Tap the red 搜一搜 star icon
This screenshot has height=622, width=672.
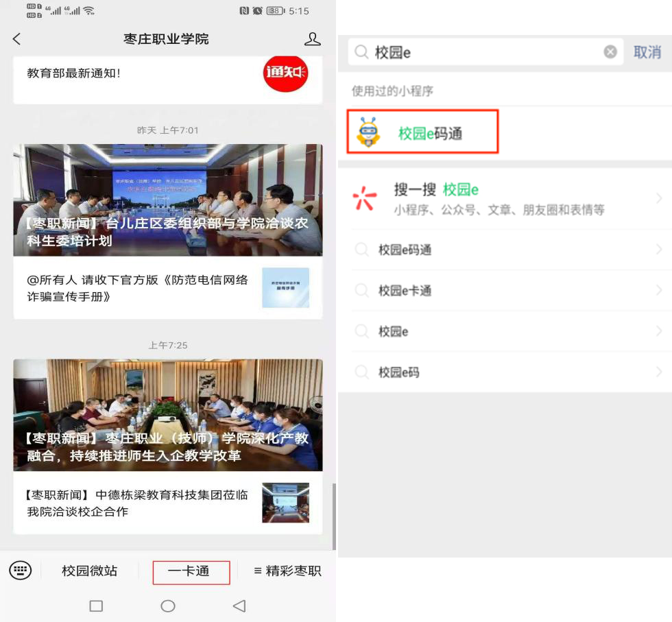point(365,198)
